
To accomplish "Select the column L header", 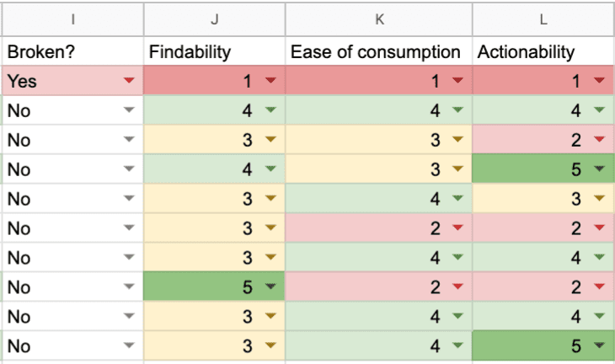I will [x=543, y=16].
